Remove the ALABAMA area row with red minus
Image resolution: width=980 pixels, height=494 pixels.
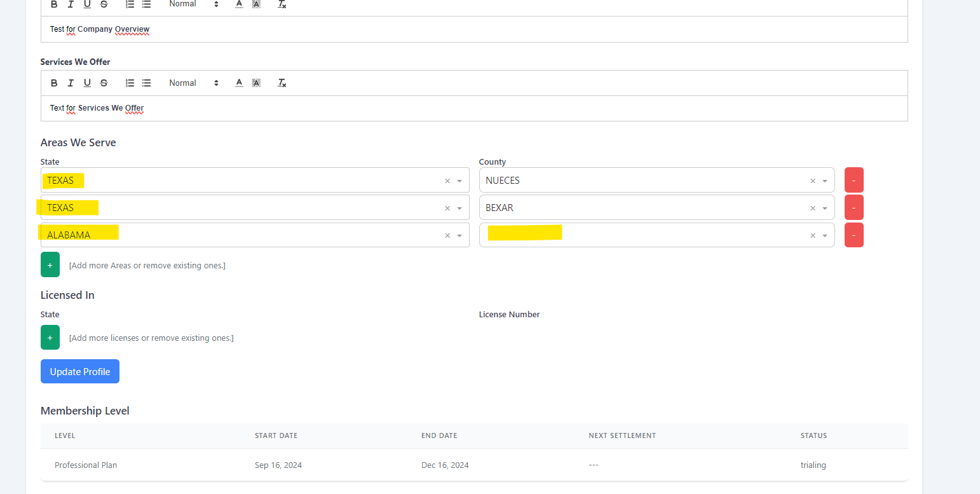tap(854, 235)
